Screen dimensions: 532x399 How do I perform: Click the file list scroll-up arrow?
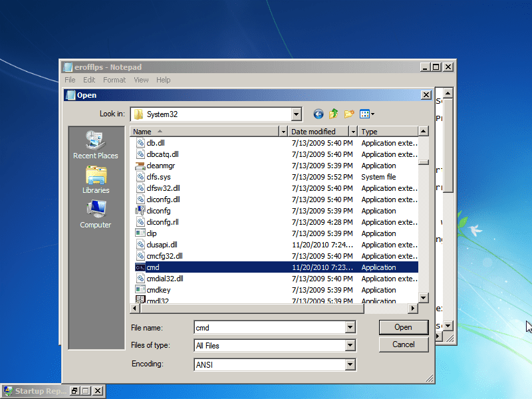click(x=424, y=131)
